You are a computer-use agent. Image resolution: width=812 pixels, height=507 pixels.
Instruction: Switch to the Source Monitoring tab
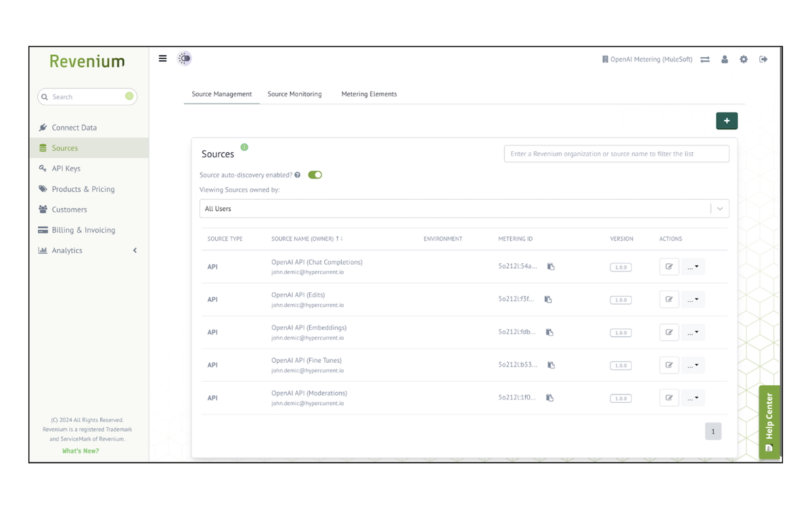[x=294, y=94]
